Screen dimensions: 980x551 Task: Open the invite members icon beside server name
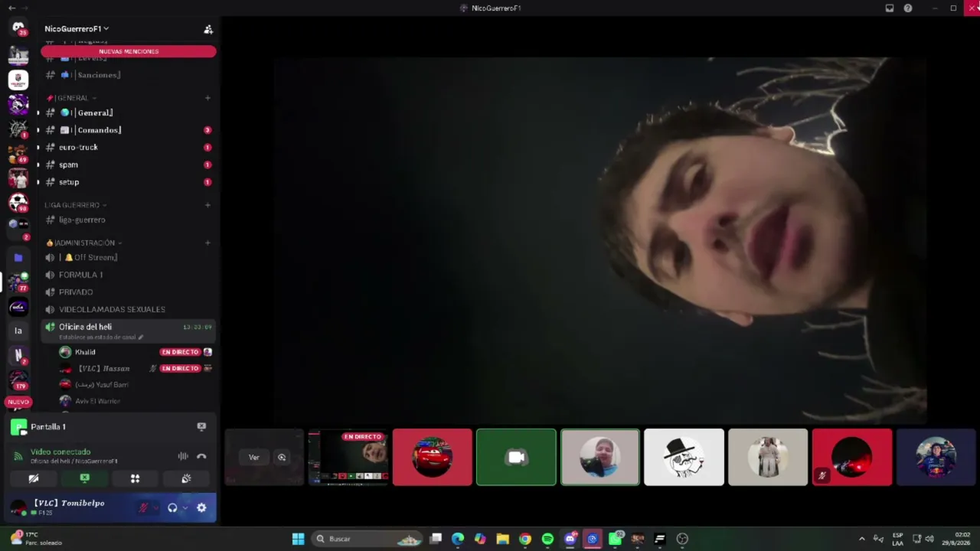[x=207, y=29]
